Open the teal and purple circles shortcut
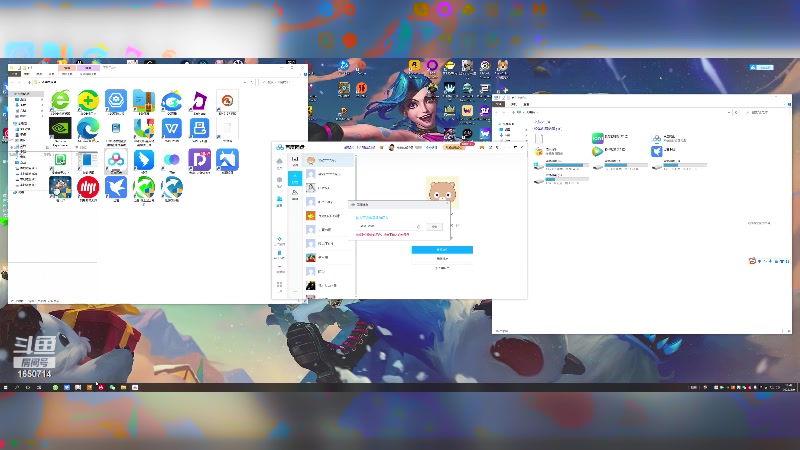The width and height of the screenshot is (800, 450). [171, 160]
